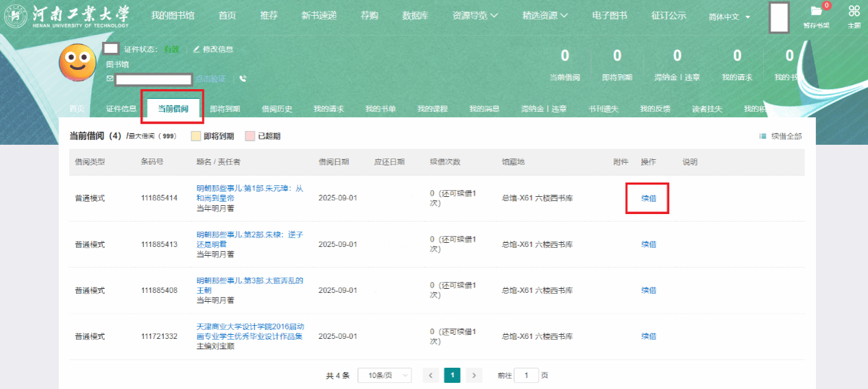Click the Henan University of Technology logo
Image resolution: width=868 pixels, height=389 pixels.
67,16
